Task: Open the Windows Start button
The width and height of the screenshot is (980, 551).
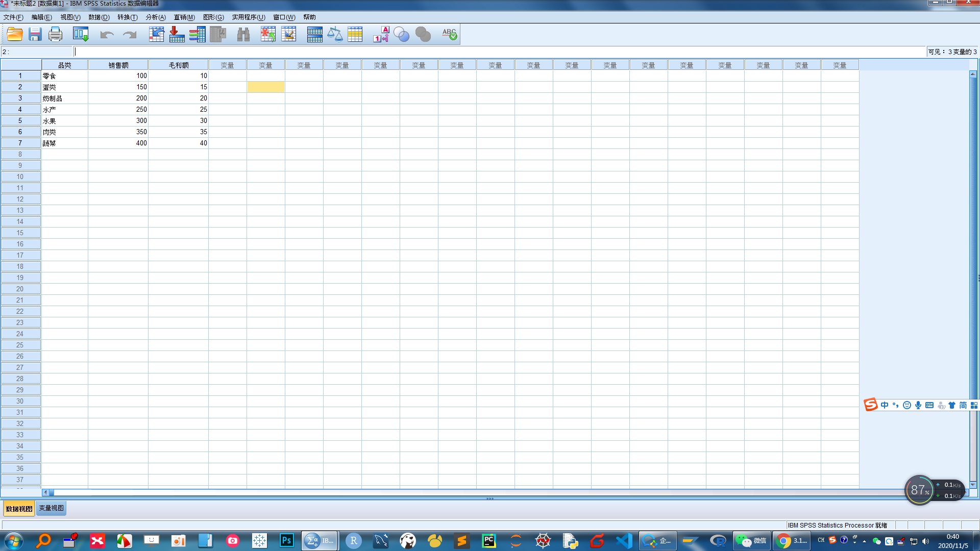Action: tap(14, 541)
